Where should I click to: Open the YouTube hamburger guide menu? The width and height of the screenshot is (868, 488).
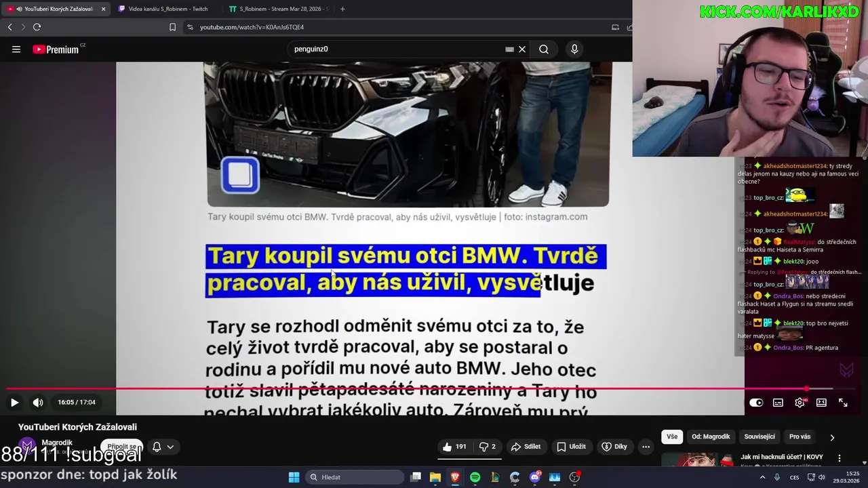16,49
